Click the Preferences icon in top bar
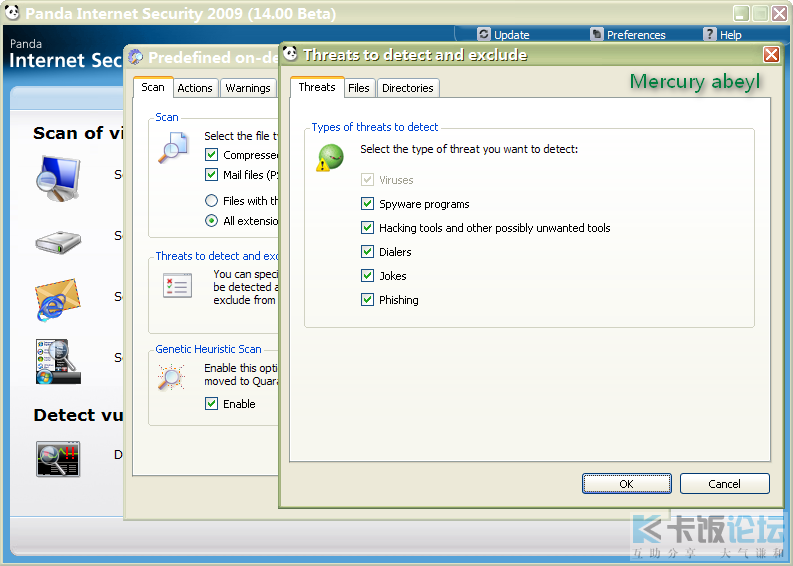The width and height of the screenshot is (793, 566). pyautogui.click(x=597, y=34)
